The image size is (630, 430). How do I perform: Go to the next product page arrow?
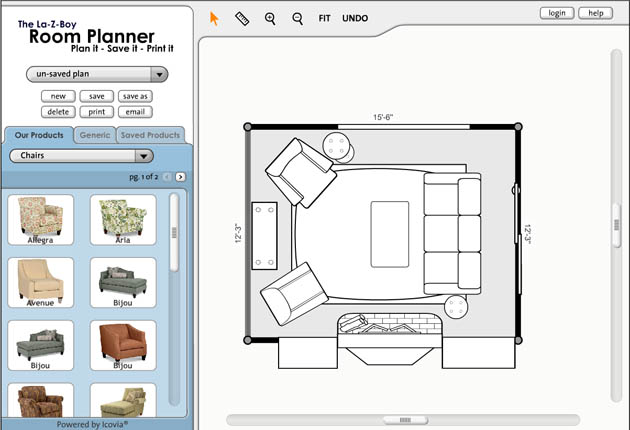180,177
